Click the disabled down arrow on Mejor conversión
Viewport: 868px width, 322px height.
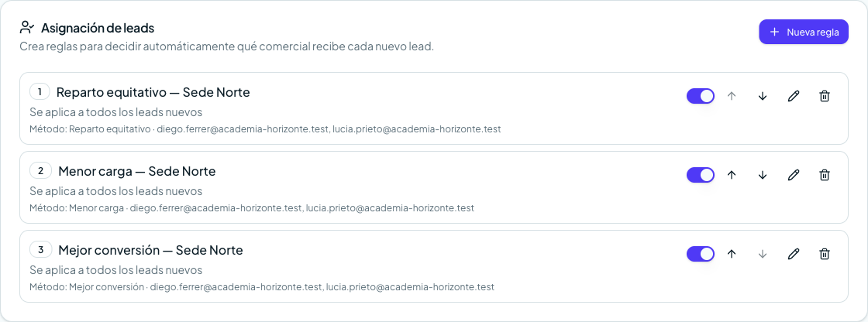(763, 254)
